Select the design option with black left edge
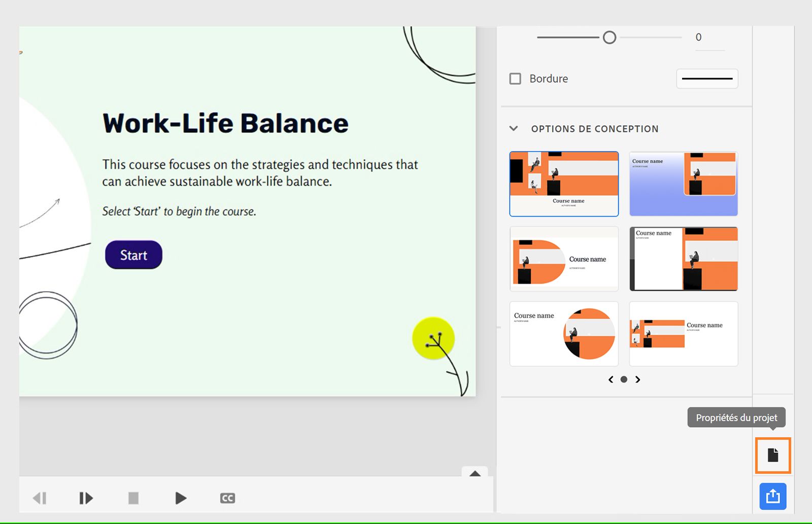Viewport: 812px width, 524px height. point(684,259)
